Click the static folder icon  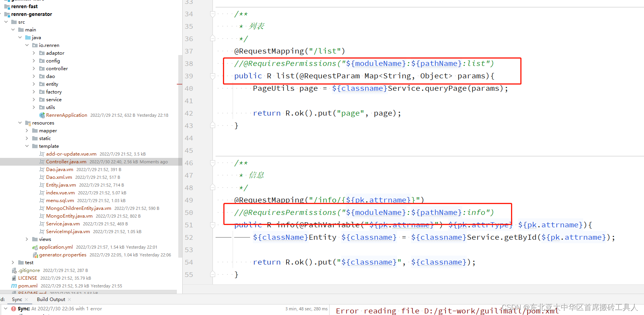(x=35, y=138)
